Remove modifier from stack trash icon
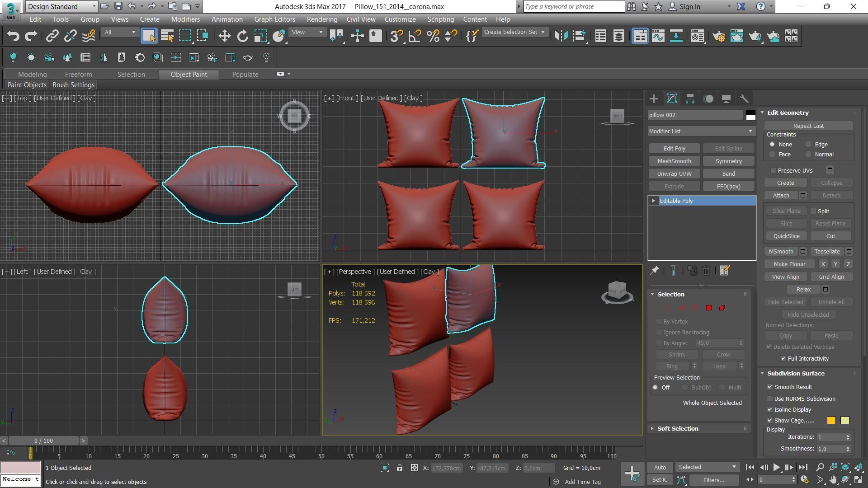 (706, 270)
